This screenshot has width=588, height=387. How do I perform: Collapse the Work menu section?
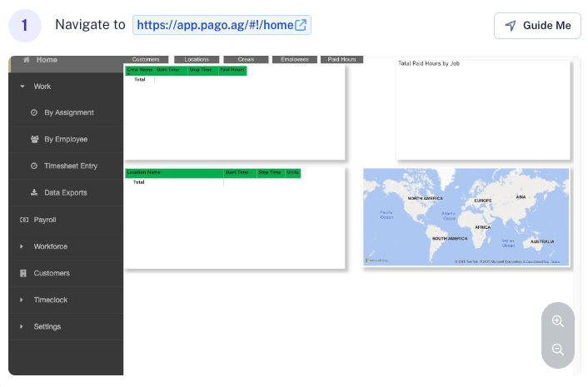pyautogui.click(x=22, y=87)
